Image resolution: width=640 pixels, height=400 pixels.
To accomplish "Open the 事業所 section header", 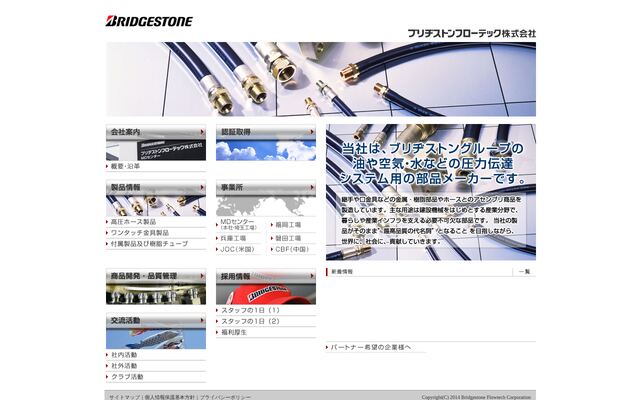I will [266, 187].
